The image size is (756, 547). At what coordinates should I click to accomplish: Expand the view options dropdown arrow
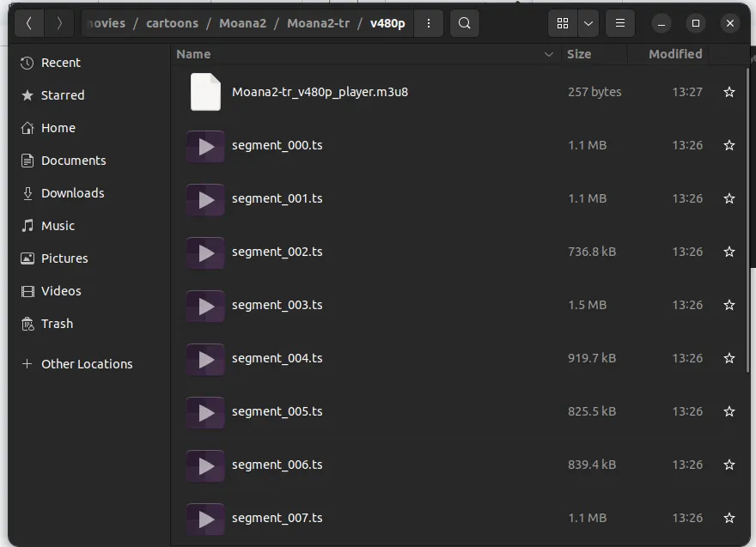(x=588, y=23)
